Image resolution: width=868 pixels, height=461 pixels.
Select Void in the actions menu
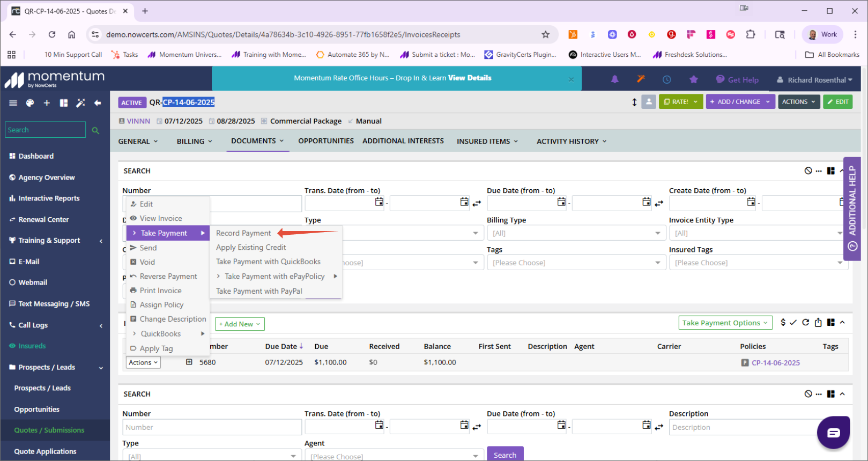(x=147, y=262)
